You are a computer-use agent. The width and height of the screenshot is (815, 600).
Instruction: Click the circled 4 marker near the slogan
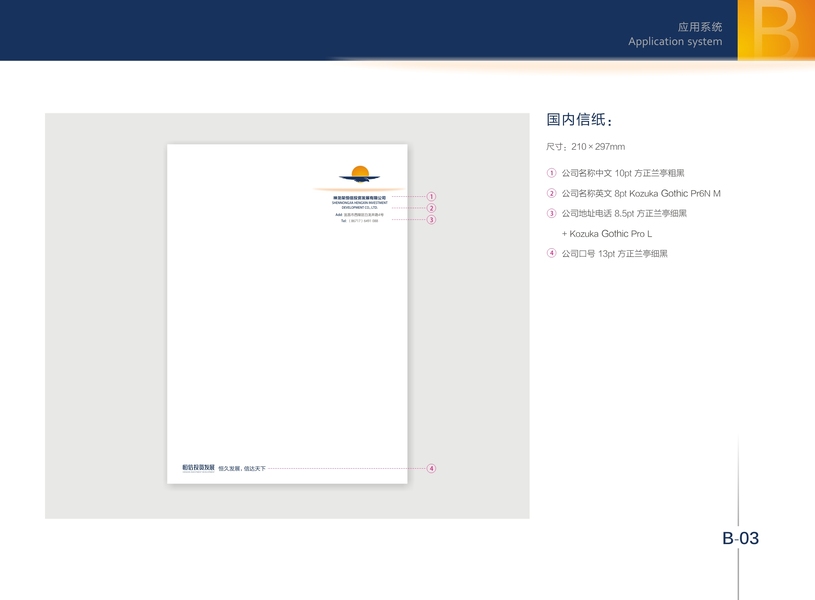[431, 468]
